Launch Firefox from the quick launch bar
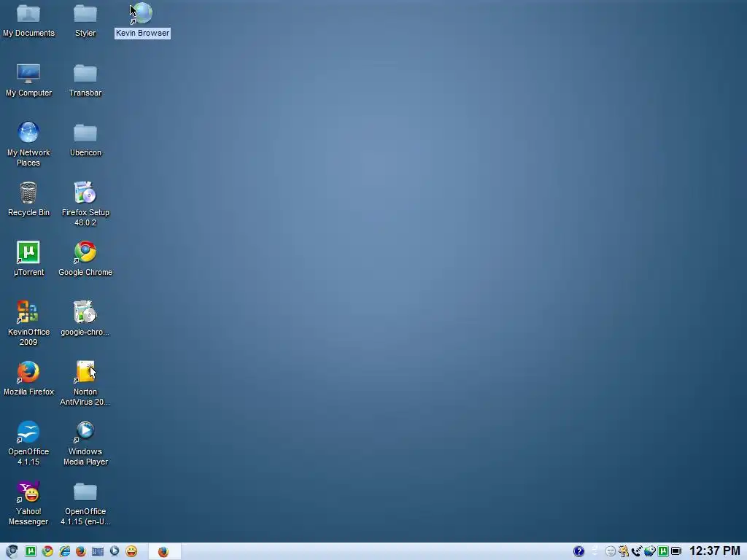Viewport: 747px width, 560px height. [81, 551]
